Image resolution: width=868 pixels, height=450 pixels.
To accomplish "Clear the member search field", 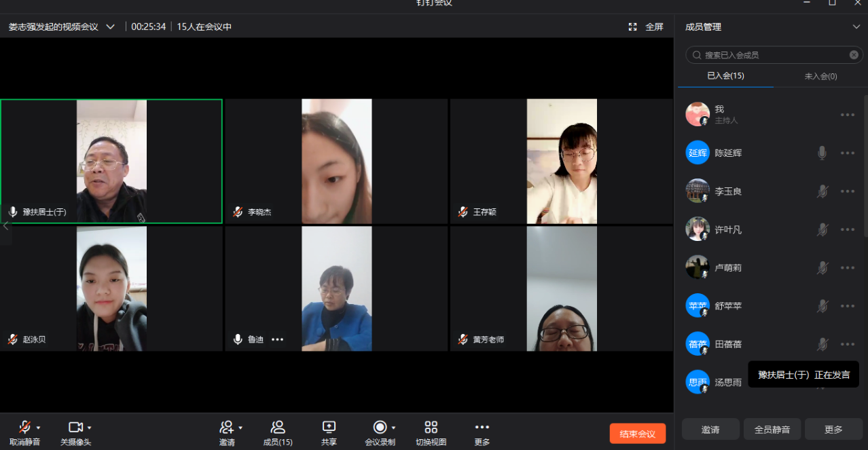I will [854, 55].
